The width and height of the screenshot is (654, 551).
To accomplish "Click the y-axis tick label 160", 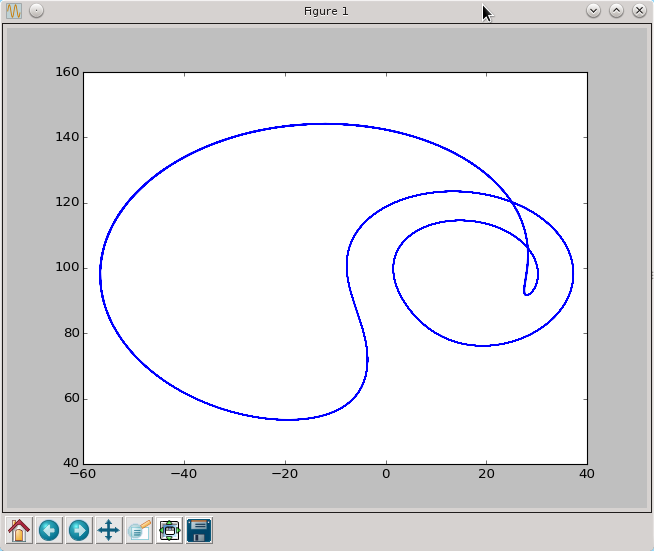I will [65, 72].
